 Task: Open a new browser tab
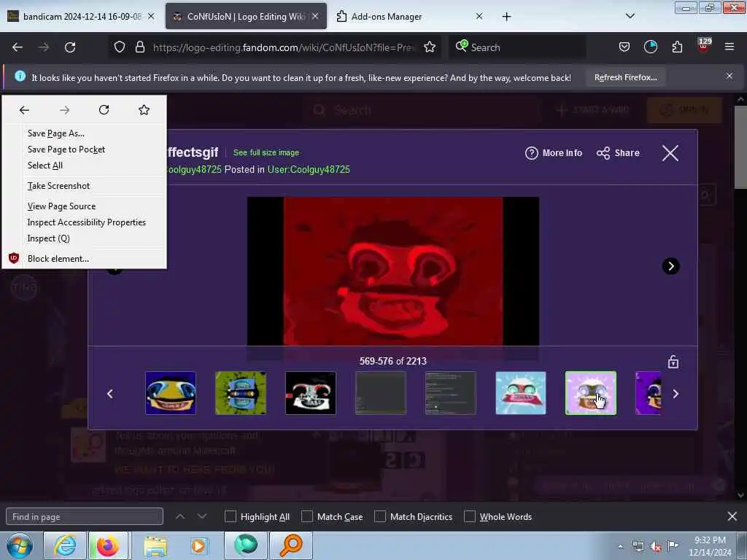coord(506,17)
